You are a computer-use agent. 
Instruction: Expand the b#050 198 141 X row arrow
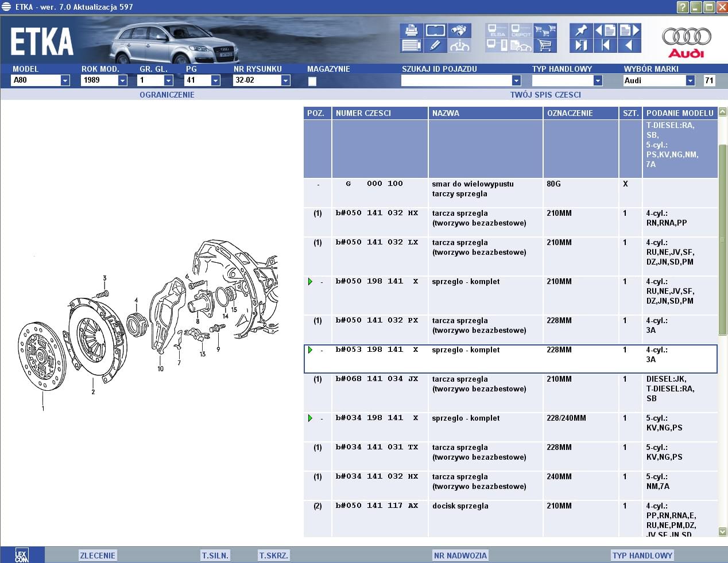click(311, 282)
